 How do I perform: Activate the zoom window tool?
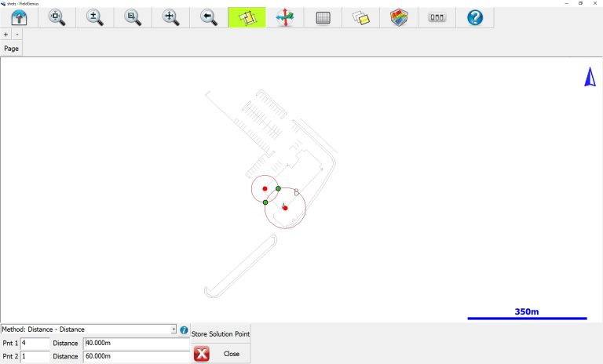click(x=133, y=17)
